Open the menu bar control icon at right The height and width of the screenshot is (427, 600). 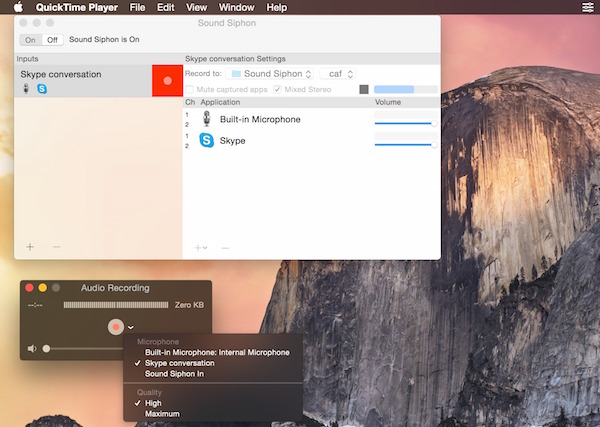(588, 7)
